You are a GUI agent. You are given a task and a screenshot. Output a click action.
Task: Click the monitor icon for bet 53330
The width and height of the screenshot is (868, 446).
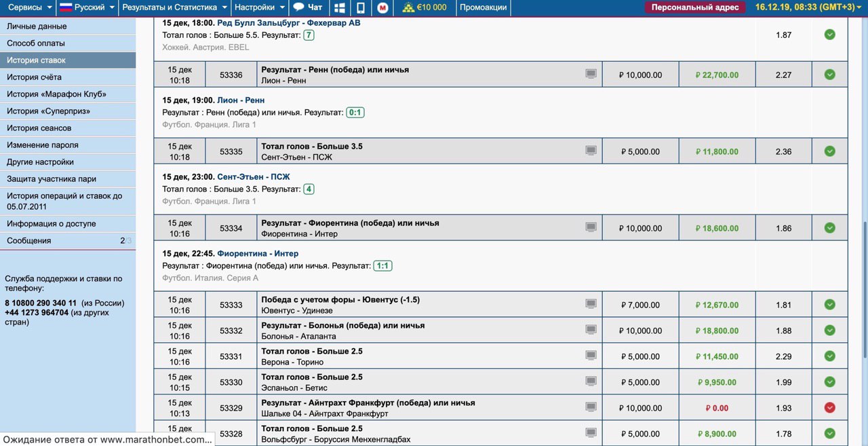pyautogui.click(x=591, y=382)
